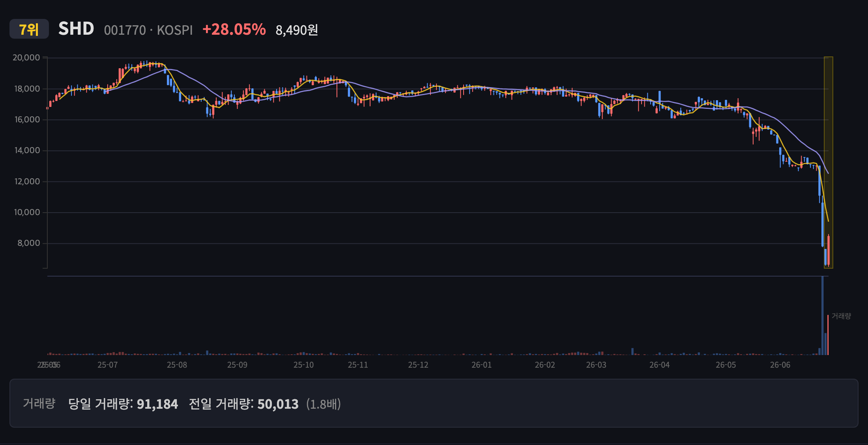Click the 26-03 date axis label
868x445 pixels.
tap(596, 365)
